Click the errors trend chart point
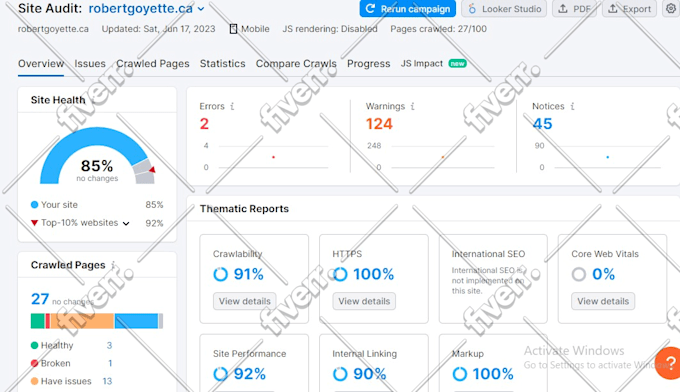The image size is (680, 392). click(x=273, y=157)
